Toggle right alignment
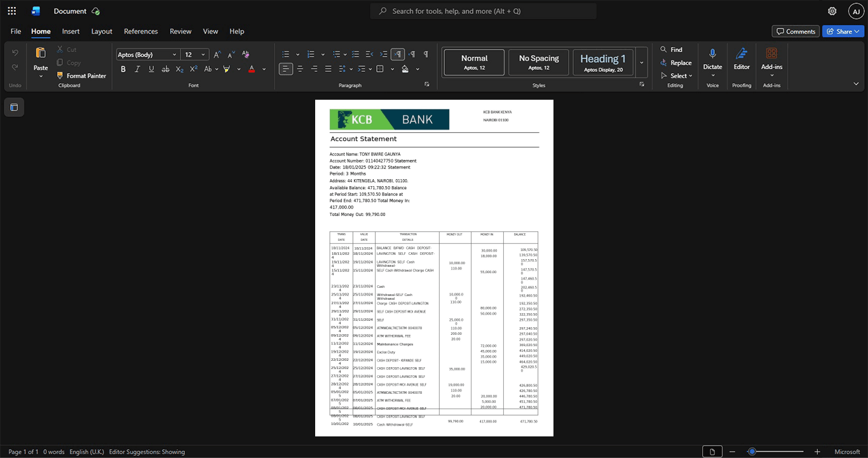 click(x=314, y=69)
